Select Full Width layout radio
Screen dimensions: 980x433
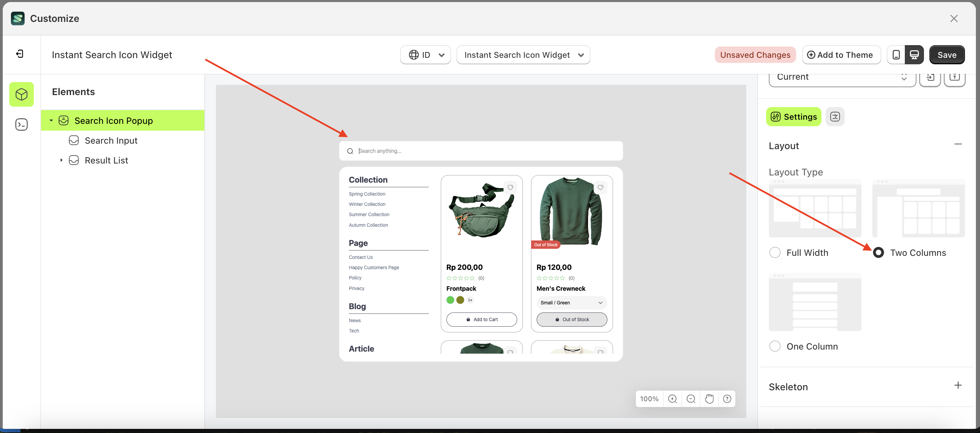click(x=775, y=252)
